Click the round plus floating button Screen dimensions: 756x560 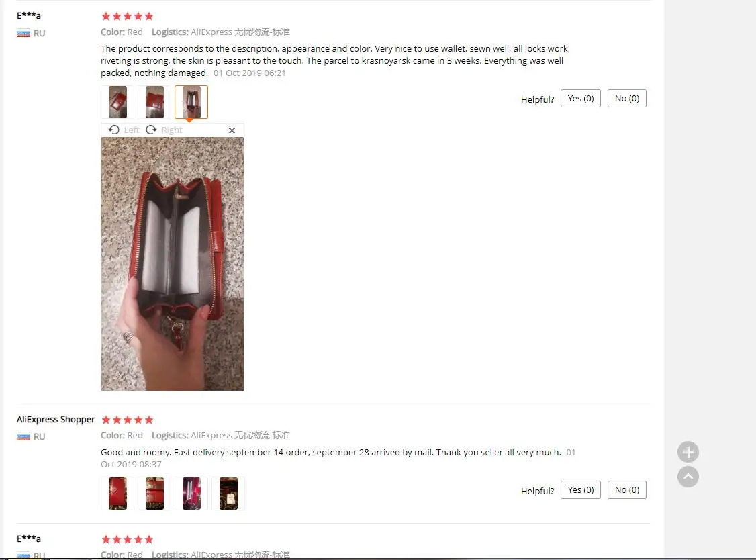(x=688, y=452)
